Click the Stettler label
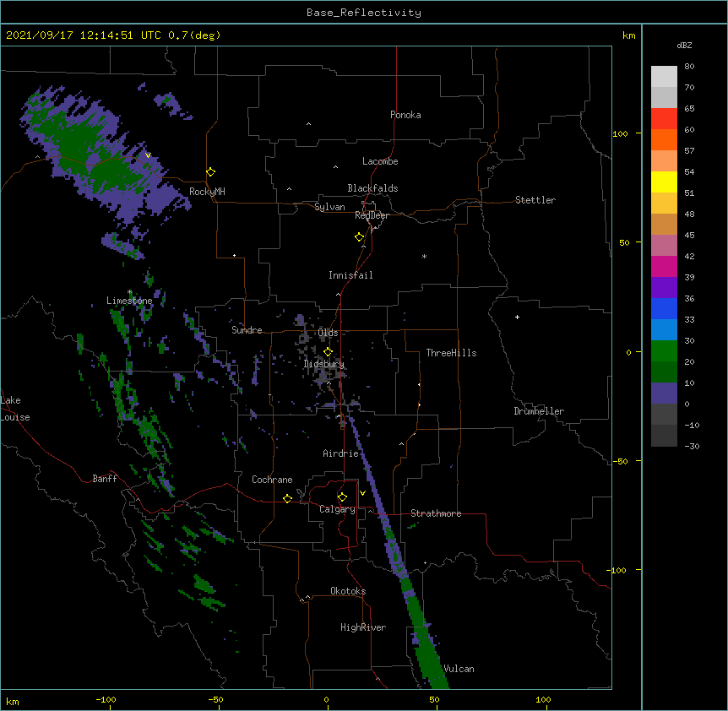 pyautogui.click(x=535, y=200)
